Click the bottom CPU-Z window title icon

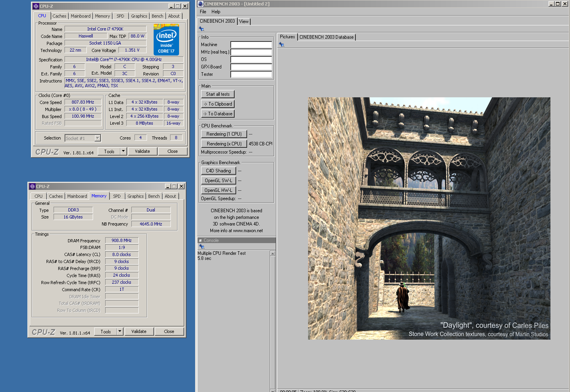pos(32,186)
